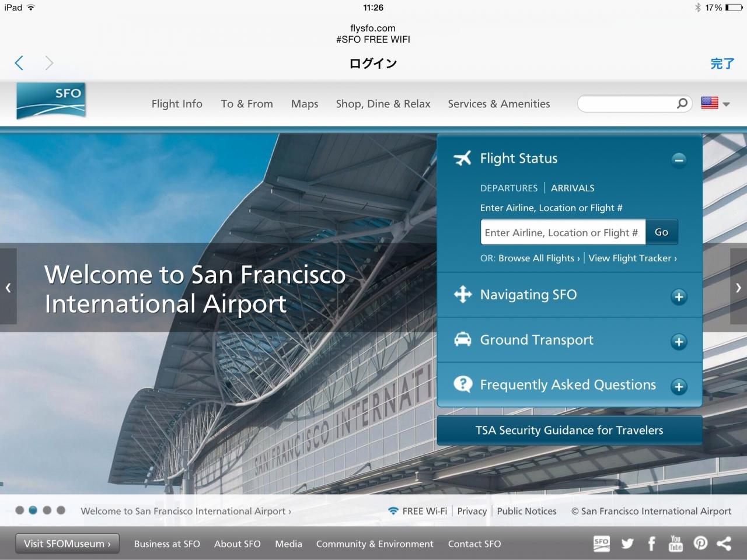The width and height of the screenshot is (747, 560).
Task: Open the Public Notices link
Action: [527, 511]
